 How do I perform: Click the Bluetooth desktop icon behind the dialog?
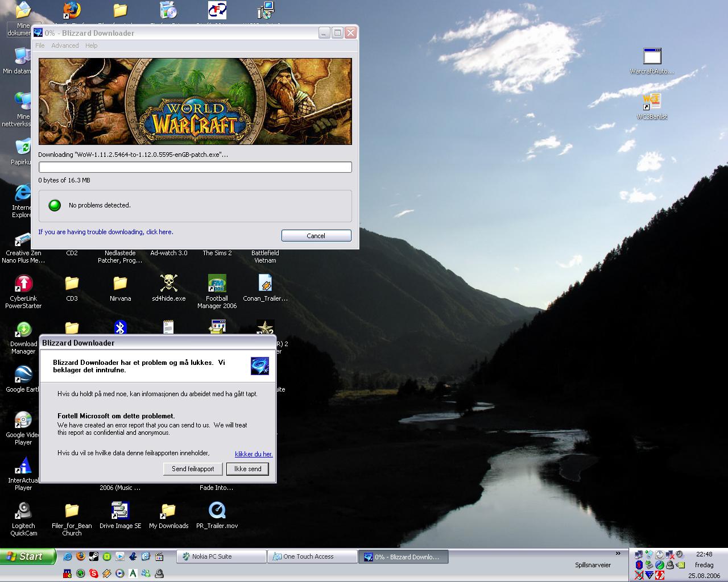(120, 327)
